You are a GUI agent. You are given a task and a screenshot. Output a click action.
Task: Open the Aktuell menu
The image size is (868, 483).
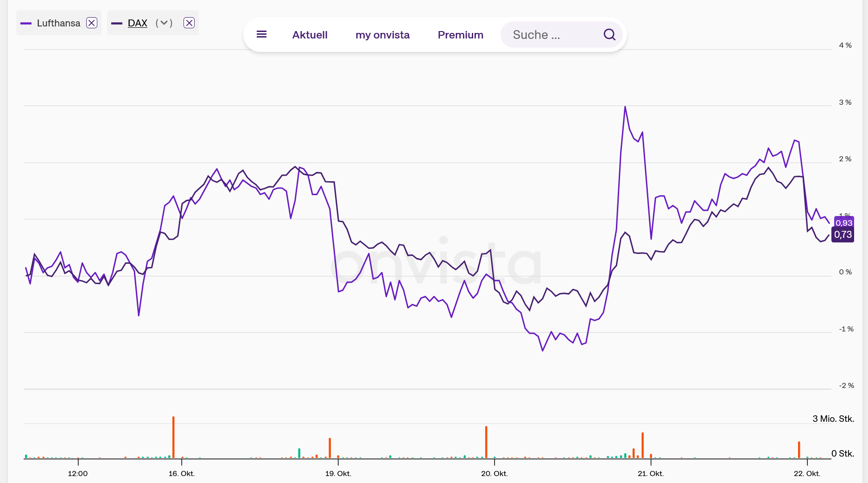tap(310, 35)
